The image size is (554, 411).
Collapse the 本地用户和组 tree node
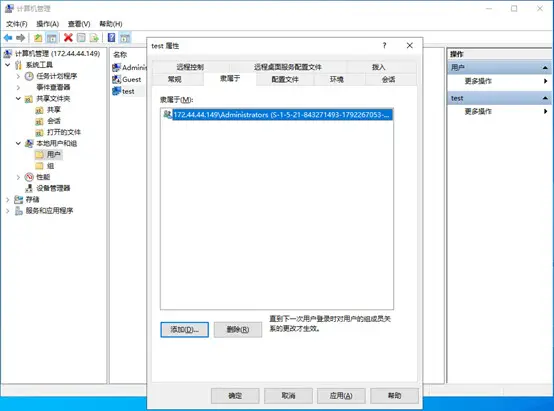click(x=18, y=143)
